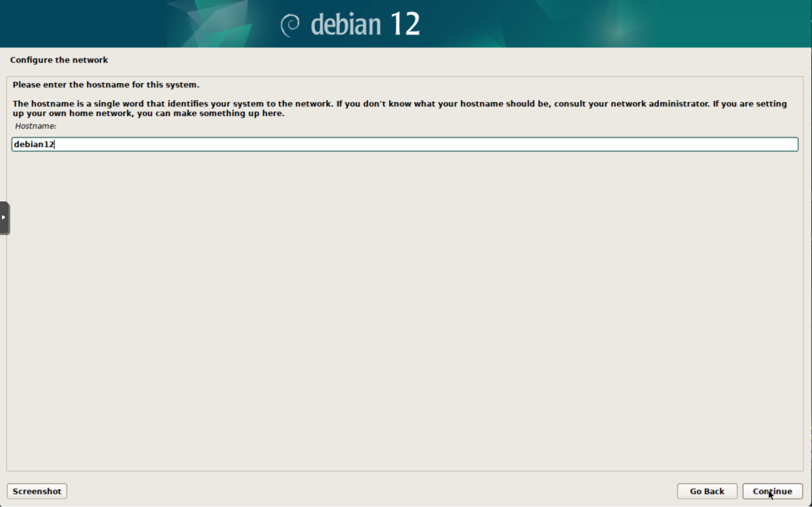
Task: Click the "Configure the network" heading
Action: pyautogui.click(x=59, y=60)
